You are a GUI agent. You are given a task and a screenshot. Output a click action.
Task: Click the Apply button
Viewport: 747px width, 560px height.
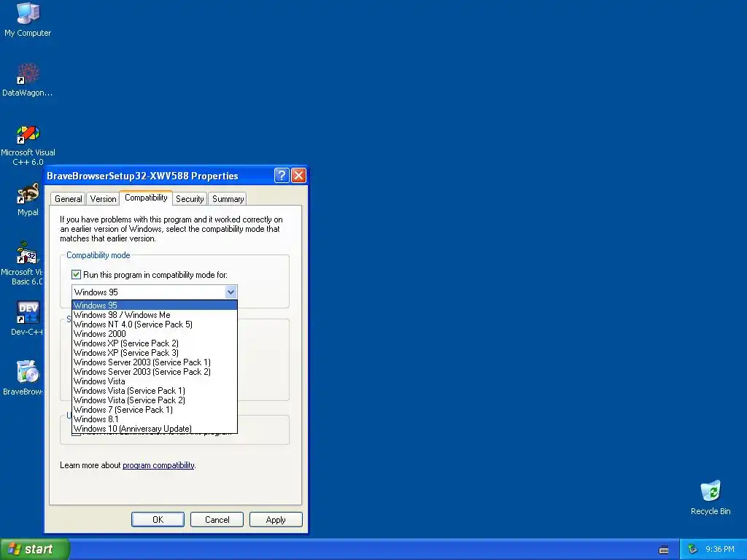coord(276,519)
